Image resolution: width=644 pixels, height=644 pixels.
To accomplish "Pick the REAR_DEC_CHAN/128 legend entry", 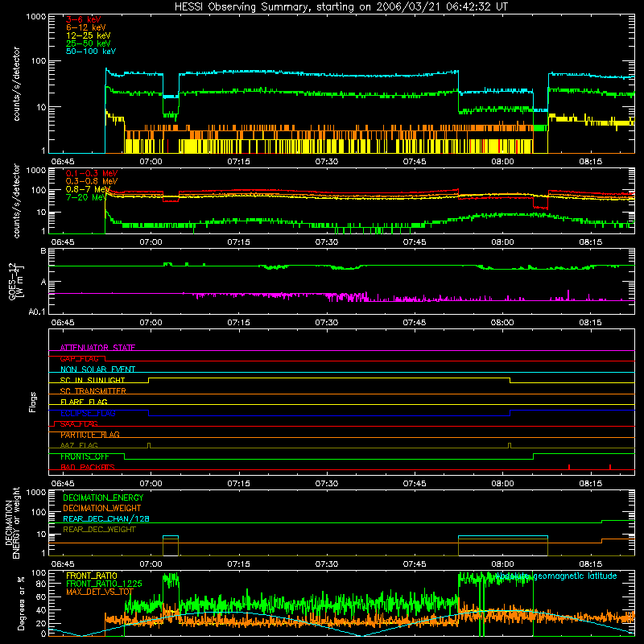I will (106, 519).
